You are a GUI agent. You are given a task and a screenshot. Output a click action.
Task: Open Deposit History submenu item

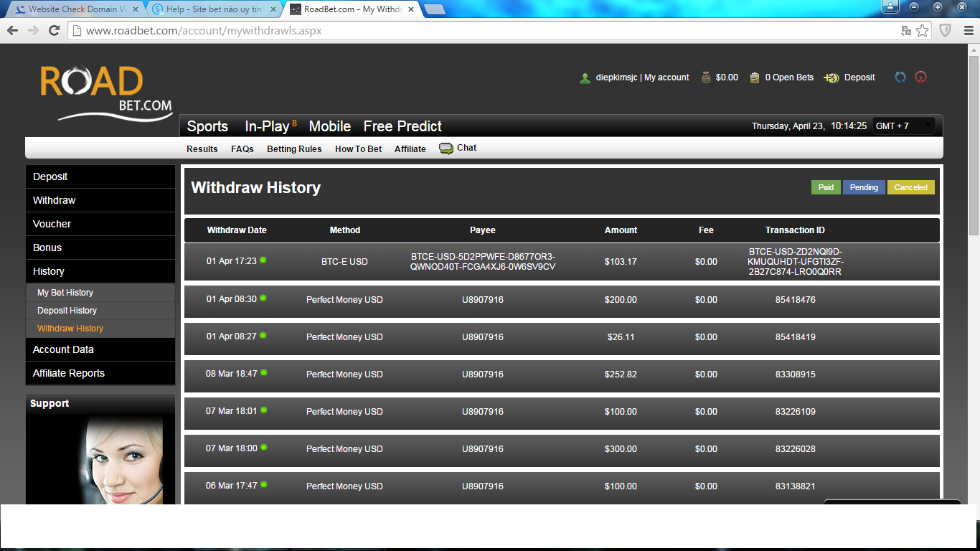point(100,311)
